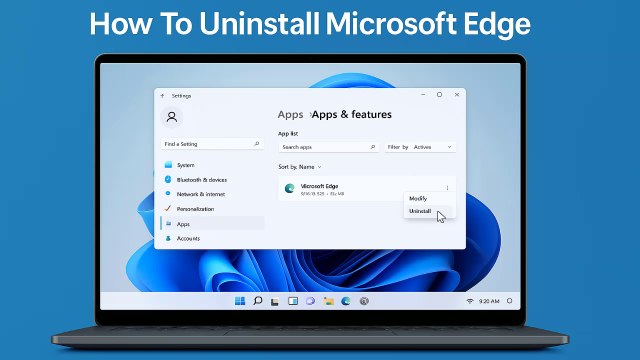Close the Settings window
Screen dimensions: 640x360
457,95
